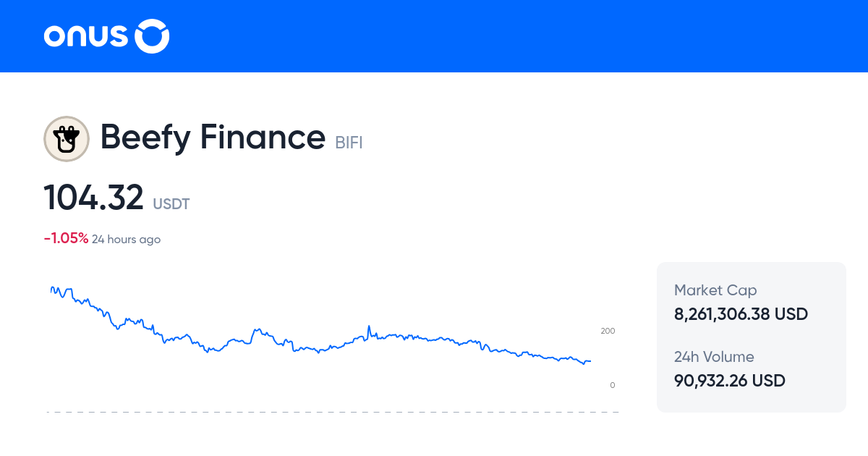The width and height of the screenshot is (868, 456).
Task: Enable the 24h change view
Action: tap(126, 239)
